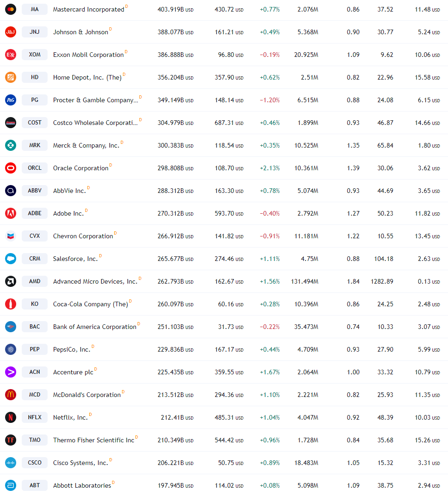Click the Bank of America logo icon

click(11, 327)
